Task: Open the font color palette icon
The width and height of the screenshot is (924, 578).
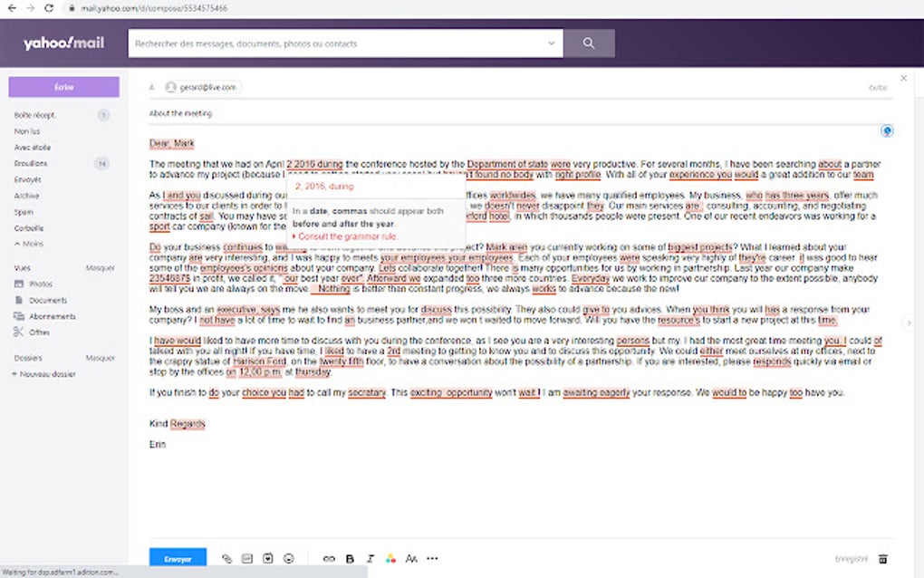Action: pyautogui.click(x=391, y=558)
